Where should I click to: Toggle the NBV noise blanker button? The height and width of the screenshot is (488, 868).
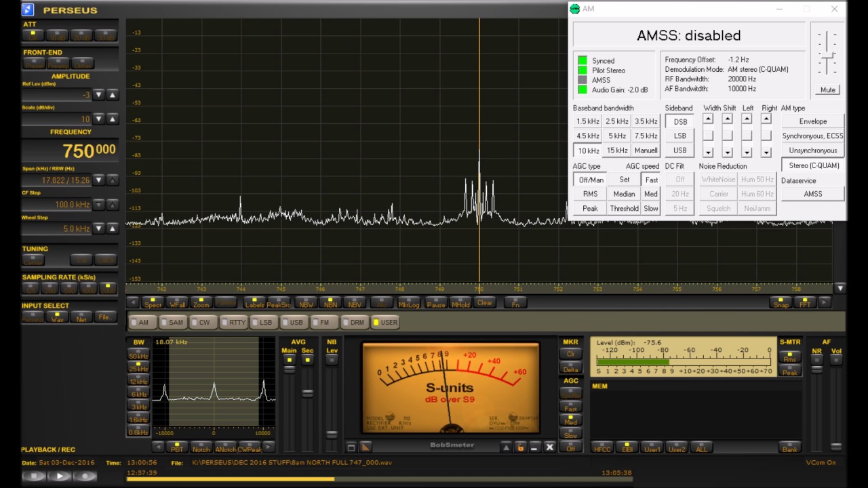point(355,303)
